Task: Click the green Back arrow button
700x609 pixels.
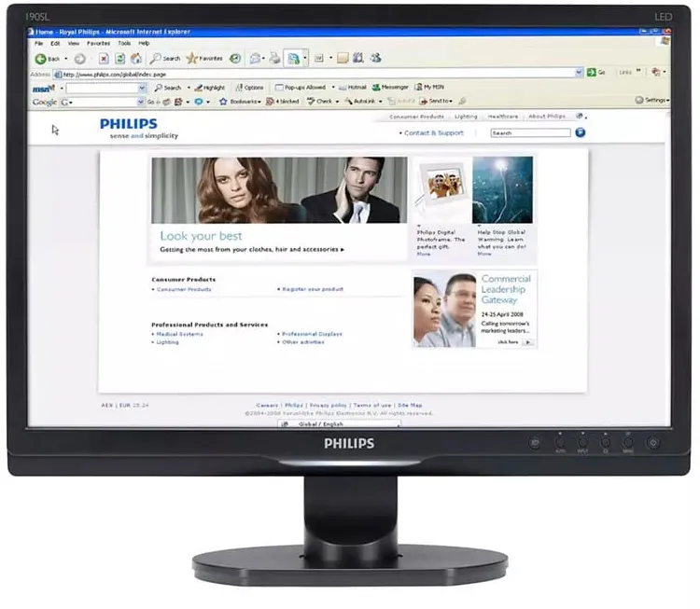Action: pos(41,59)
